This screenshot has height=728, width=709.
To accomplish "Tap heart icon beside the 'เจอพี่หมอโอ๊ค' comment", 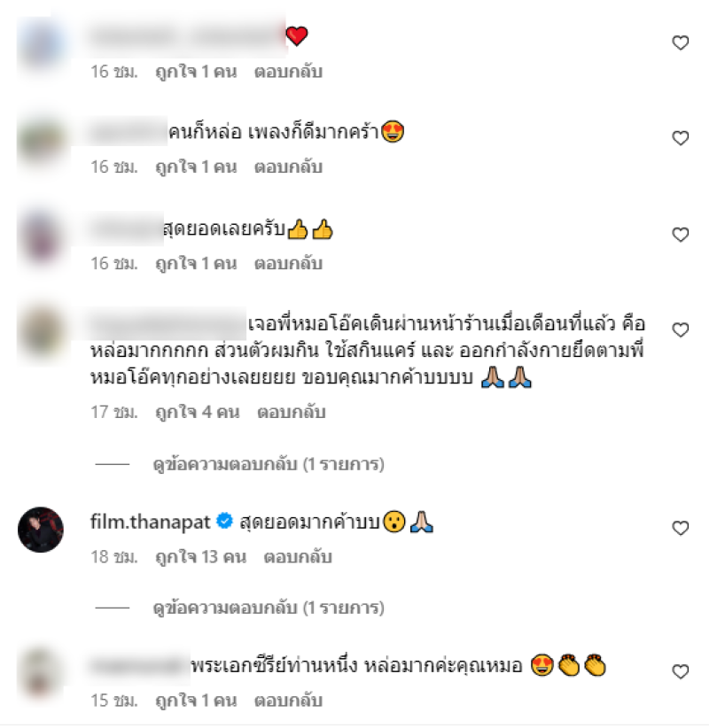I will point(680,329).
